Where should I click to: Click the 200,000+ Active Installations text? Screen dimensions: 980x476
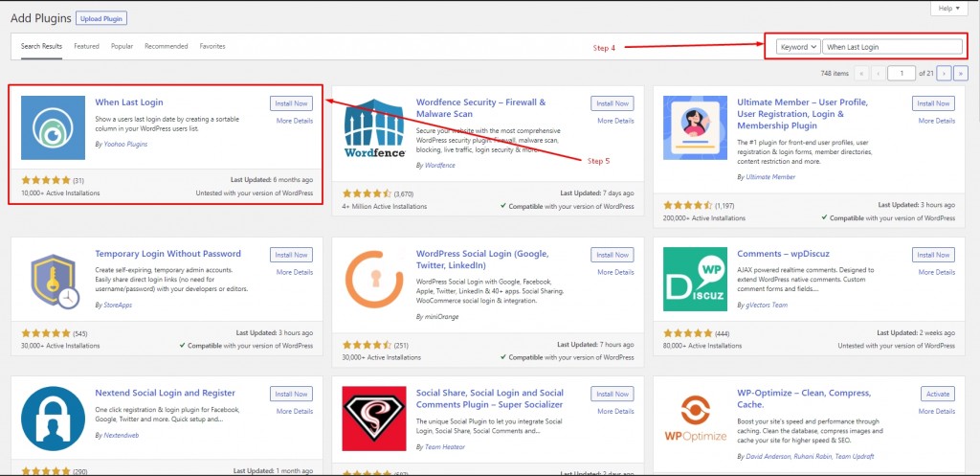[x=704, y=218]
